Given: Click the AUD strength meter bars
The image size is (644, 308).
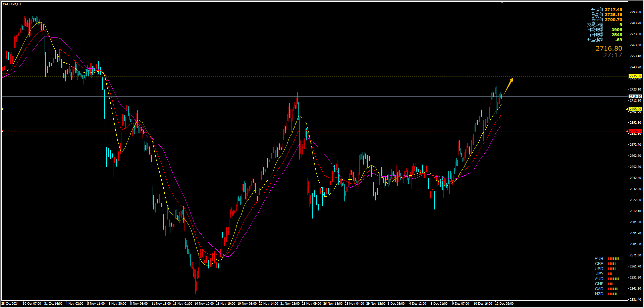Looking at the screenshot, I should tap(613, 279).
